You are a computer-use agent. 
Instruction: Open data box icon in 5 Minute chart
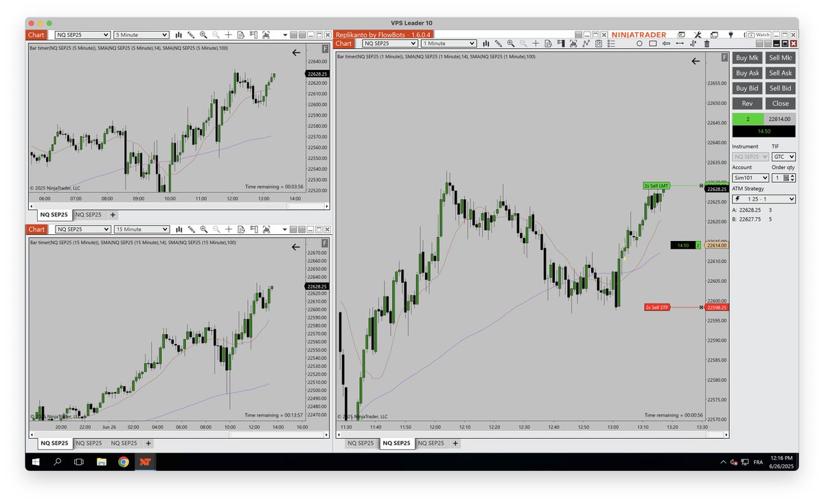pyautogui.click(x=241, y=34)
